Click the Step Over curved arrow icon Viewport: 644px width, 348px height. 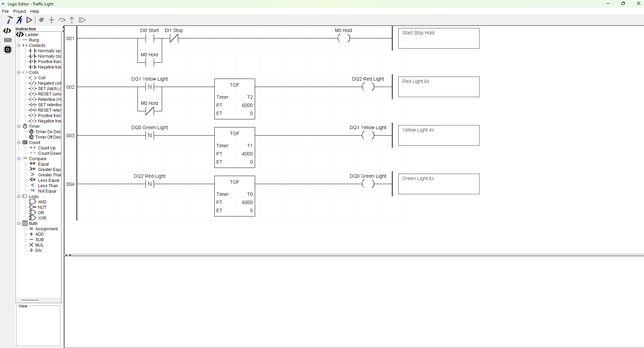(62, 20)
